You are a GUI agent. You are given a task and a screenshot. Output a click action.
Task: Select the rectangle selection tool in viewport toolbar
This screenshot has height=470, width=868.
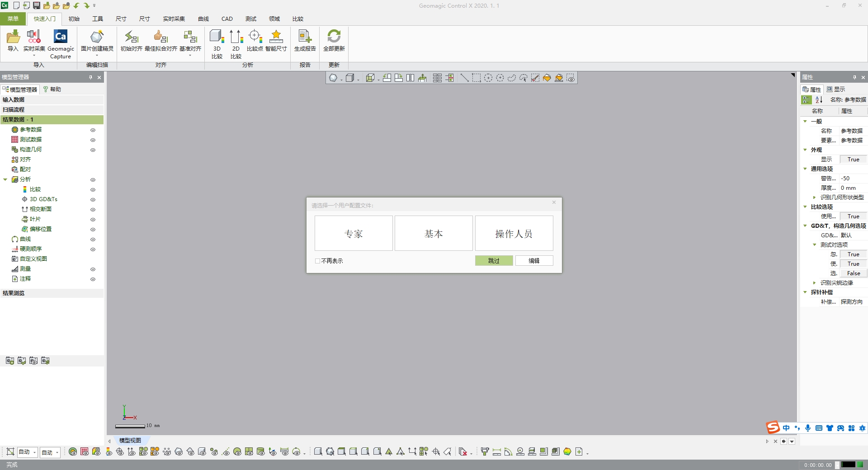pos(476,78)
